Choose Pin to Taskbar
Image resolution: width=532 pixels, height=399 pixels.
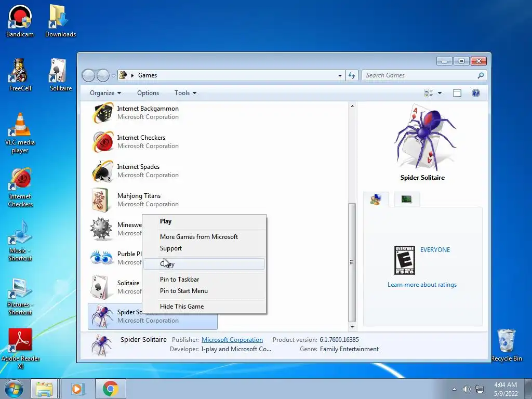click(204, 280)
